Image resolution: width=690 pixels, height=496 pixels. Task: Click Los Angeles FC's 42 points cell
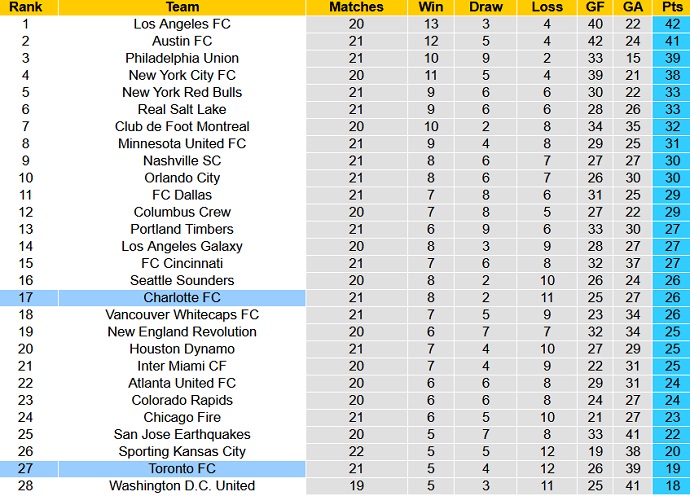tap(671, 24)
